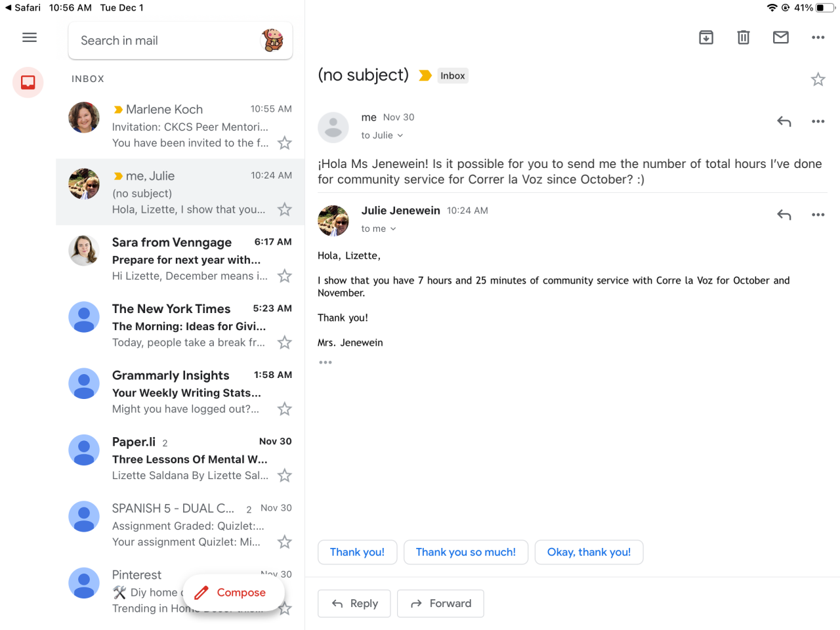The height and width of the screenshot is (630, 840).
Task: Open conversation more options in top toolbar
Action: tap(818, 37)
